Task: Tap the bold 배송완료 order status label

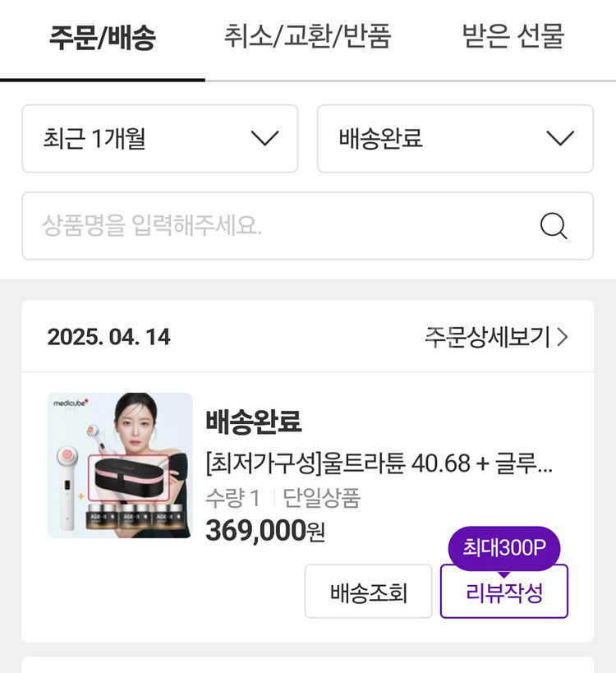Action: click(x=254, y=421)
